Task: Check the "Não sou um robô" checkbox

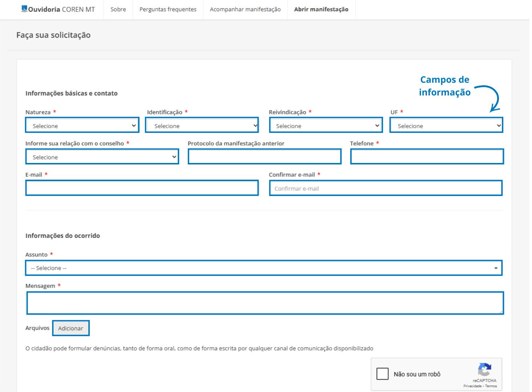Action: [x=382, y=374]
